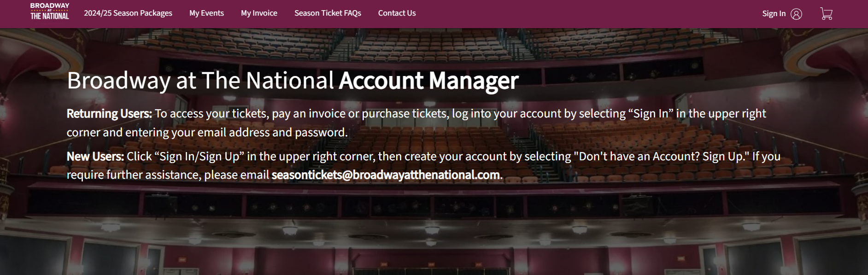
Task: Email seasontickets@broadwayatthenational.com link
Action: pos(386,175)
